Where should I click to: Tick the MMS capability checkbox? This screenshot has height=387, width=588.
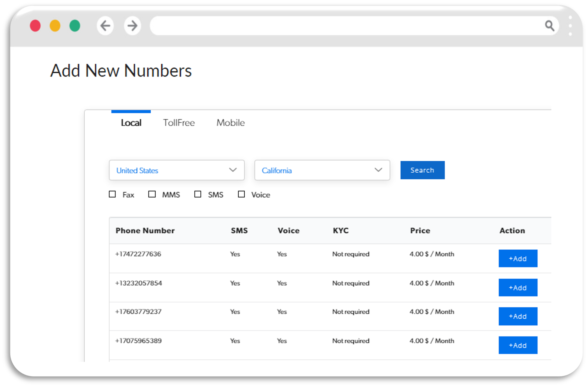152,194
